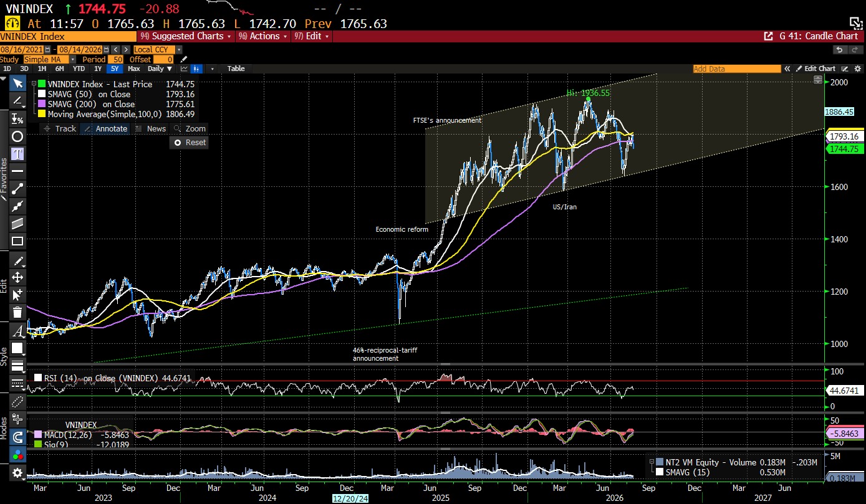Select the move annotation cross-arrow tool

(x=17, y=278)
